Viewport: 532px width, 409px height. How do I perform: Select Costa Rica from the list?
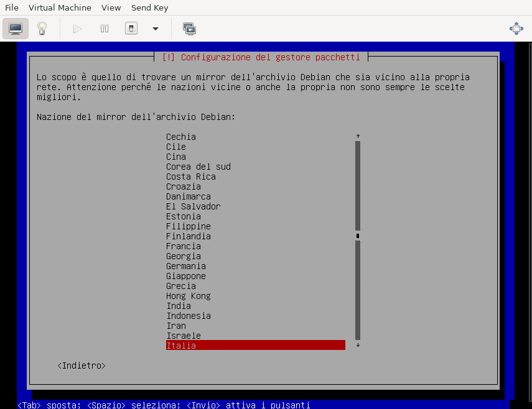(256, 177)
